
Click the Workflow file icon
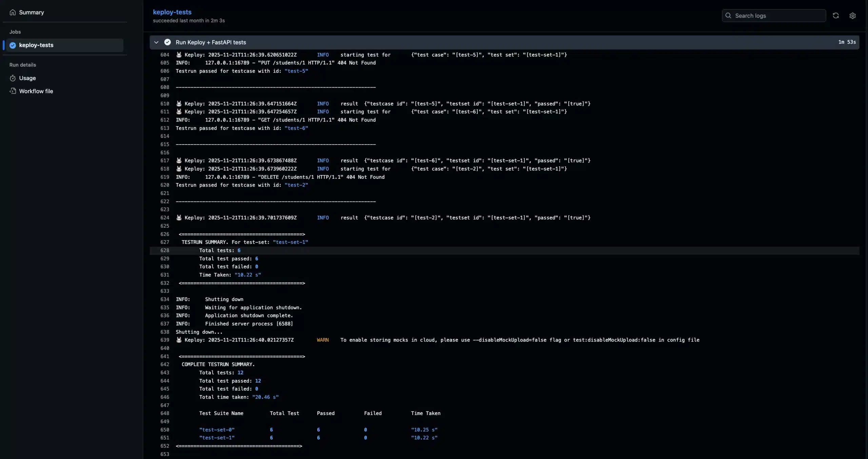click(13, 91)
